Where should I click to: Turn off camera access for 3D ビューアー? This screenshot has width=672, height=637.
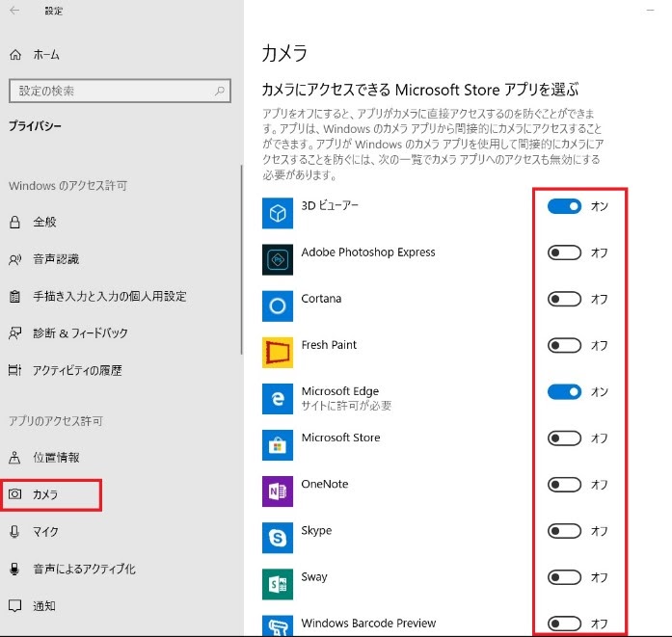pyautogui.click(x=564, y=206)
